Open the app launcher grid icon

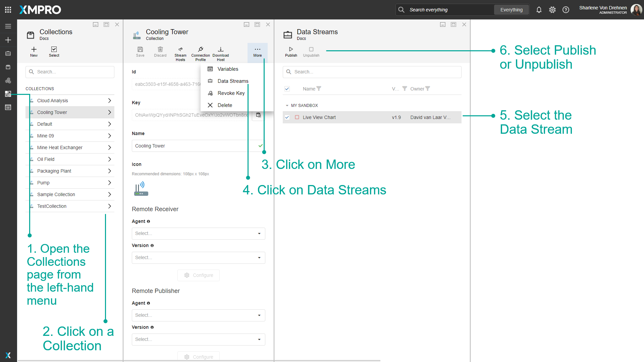pos(8,10)
